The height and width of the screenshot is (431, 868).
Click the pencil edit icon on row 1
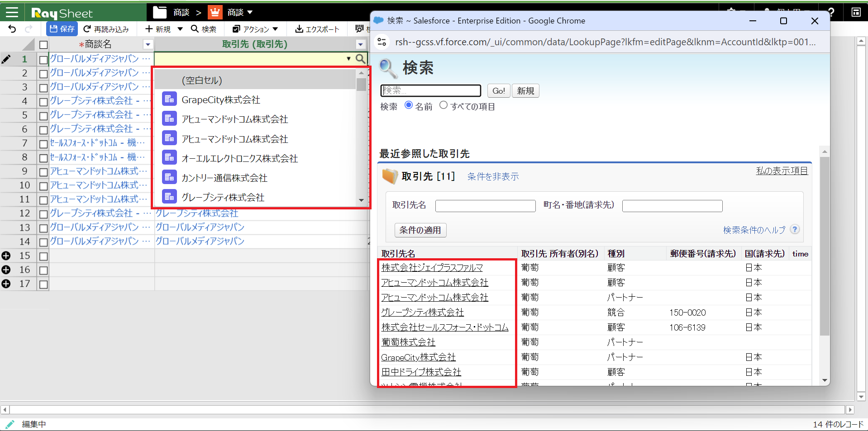[x=6, y=59]
